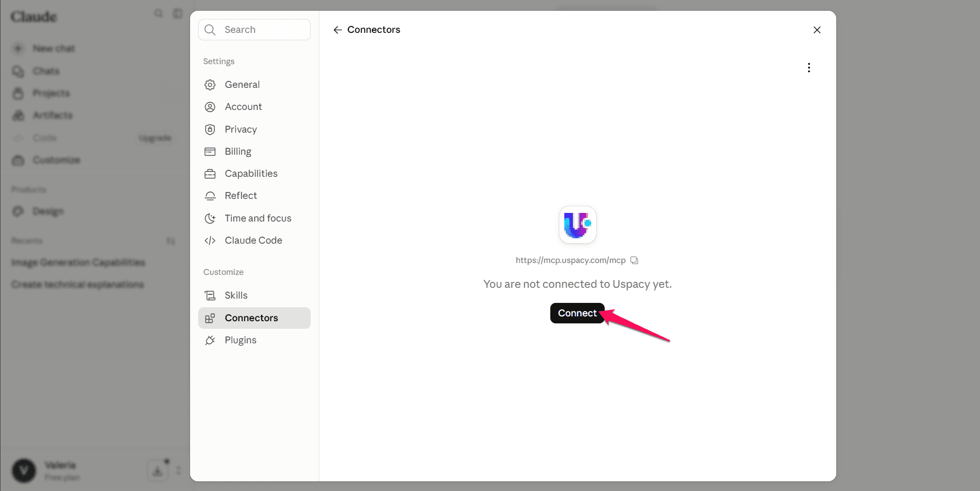Close the settings dialog

[817, 30]
